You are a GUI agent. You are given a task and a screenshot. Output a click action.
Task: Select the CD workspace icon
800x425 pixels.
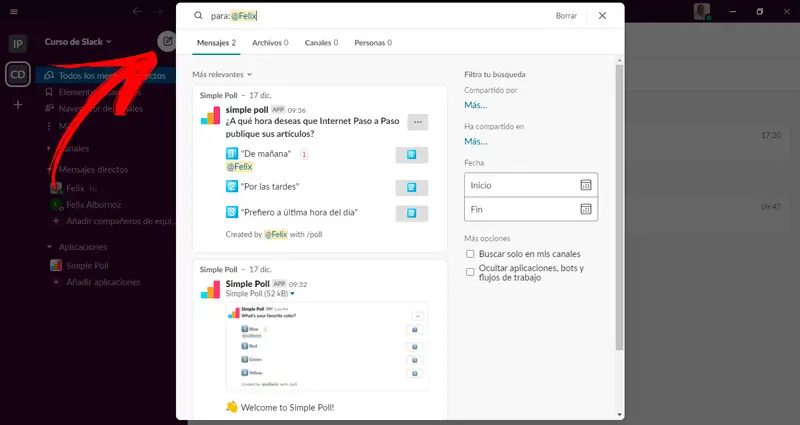click(x=18, y=74)
